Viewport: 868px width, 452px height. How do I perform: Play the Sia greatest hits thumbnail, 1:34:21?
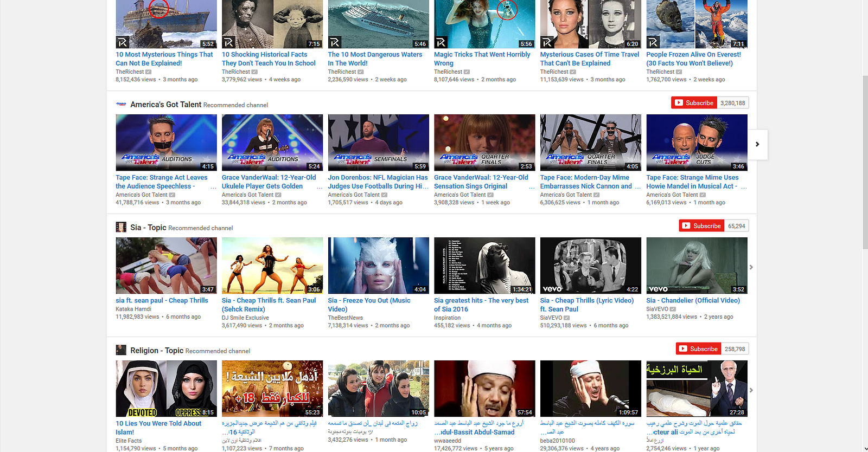pos(484,266)
